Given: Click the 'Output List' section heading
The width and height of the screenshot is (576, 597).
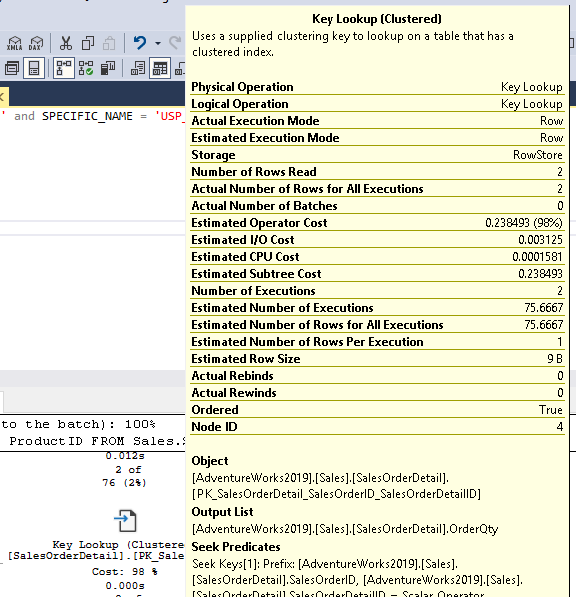Looking at the screenshot, I should point(222,512).
